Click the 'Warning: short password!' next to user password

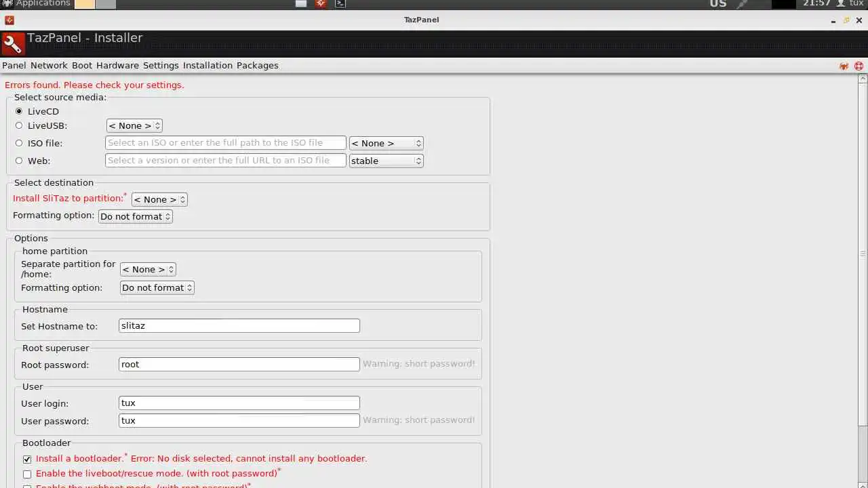418,420
